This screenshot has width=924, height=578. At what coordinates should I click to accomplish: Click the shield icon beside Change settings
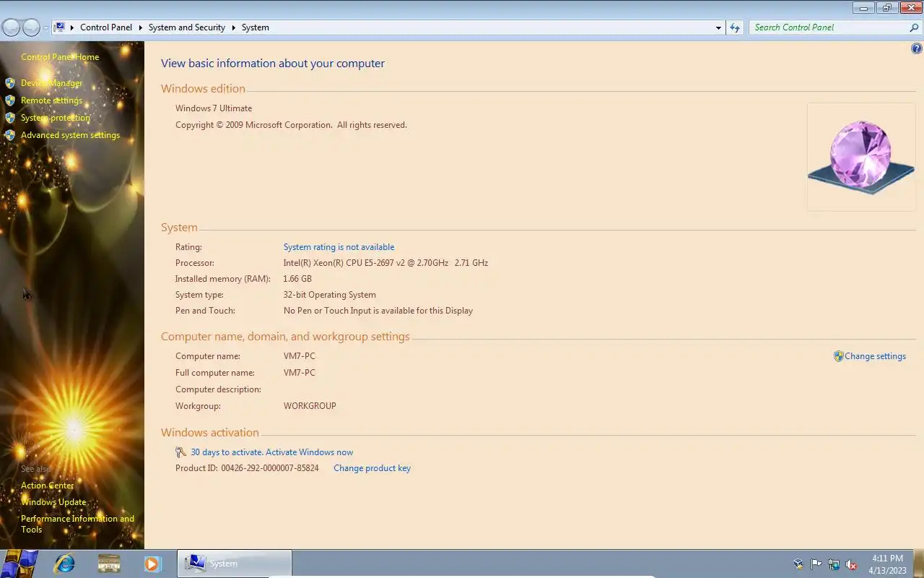point(838,356)
